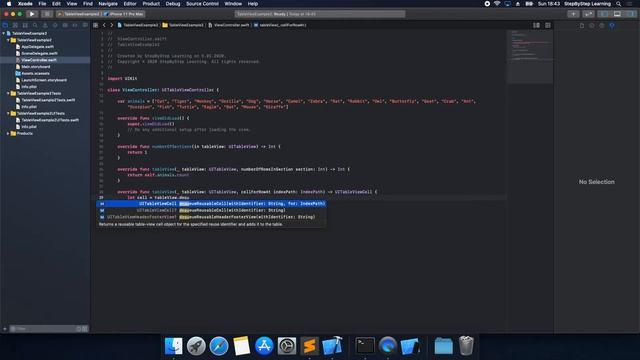Open editor options icon above the minimap

click(x=536, y=25)
